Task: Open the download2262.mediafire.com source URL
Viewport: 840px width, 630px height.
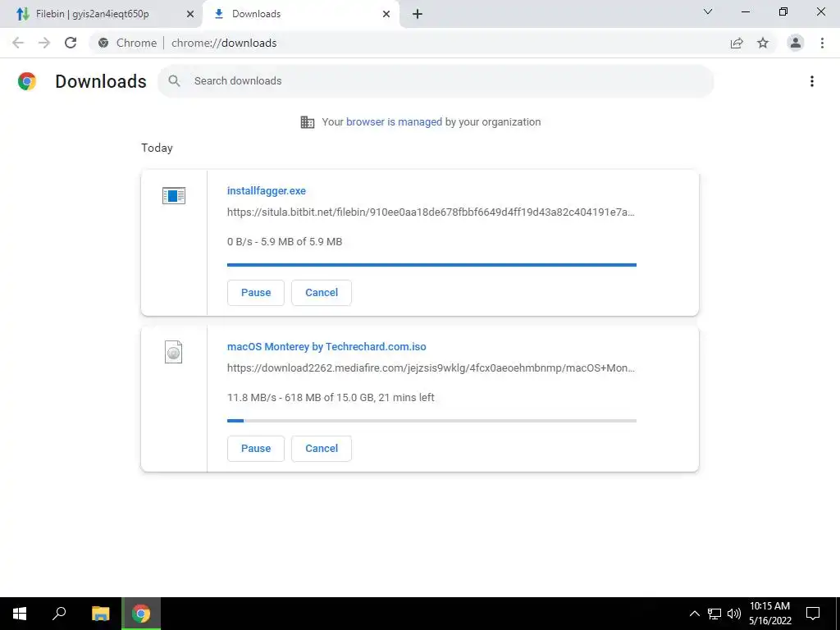Action: click(x=431, y=368)
